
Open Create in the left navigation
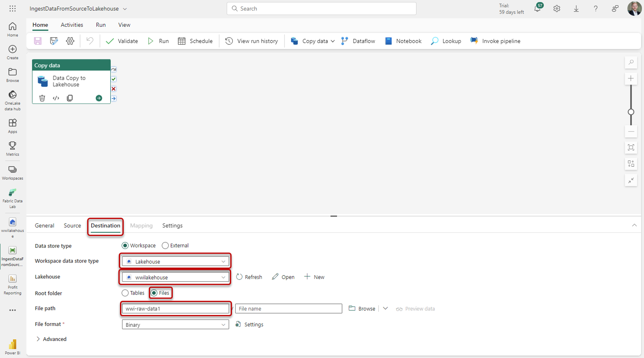[13, 52]
